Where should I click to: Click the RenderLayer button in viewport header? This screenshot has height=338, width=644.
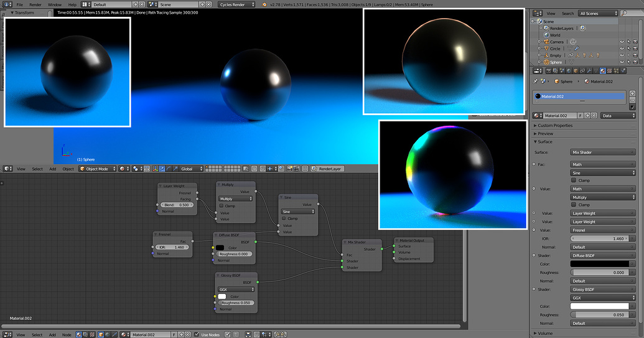327,169
